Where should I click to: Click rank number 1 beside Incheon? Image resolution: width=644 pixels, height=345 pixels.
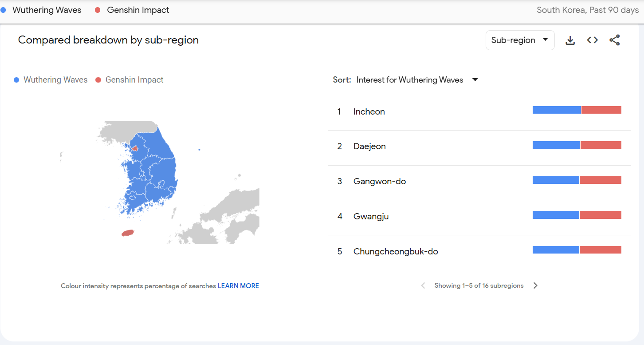click(x=339, y=111)
